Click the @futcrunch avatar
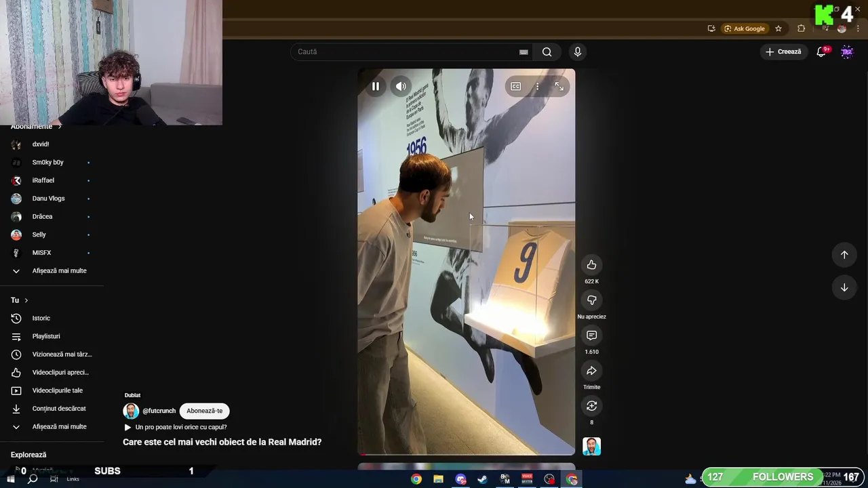The height and width of the screenshot is (488, 868). (131, 411)
